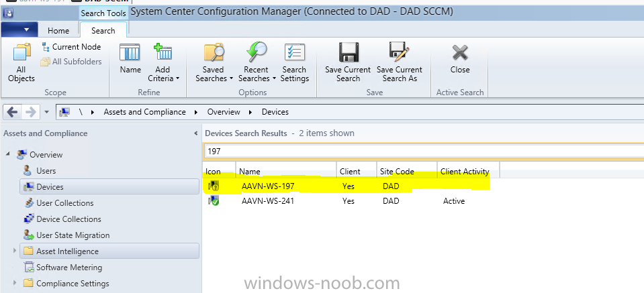Open navigation history dropdown arrow

pyautogui.click(x=46, y=112)
